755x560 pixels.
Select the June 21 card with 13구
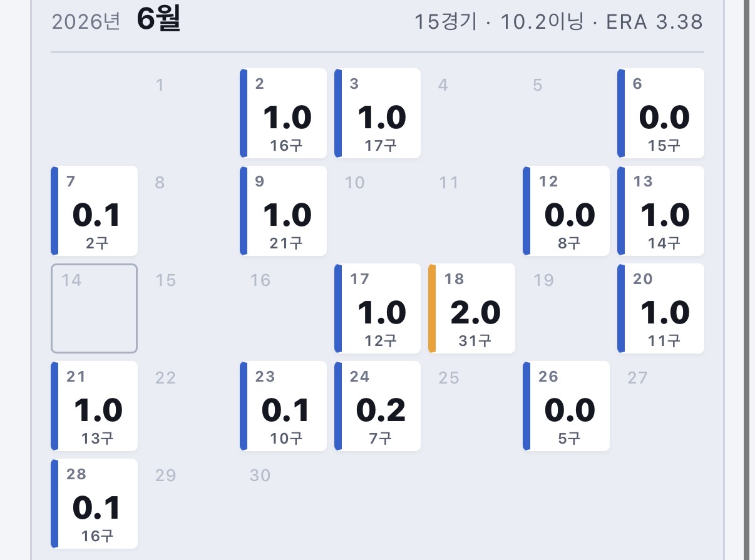tap(94, 406)
